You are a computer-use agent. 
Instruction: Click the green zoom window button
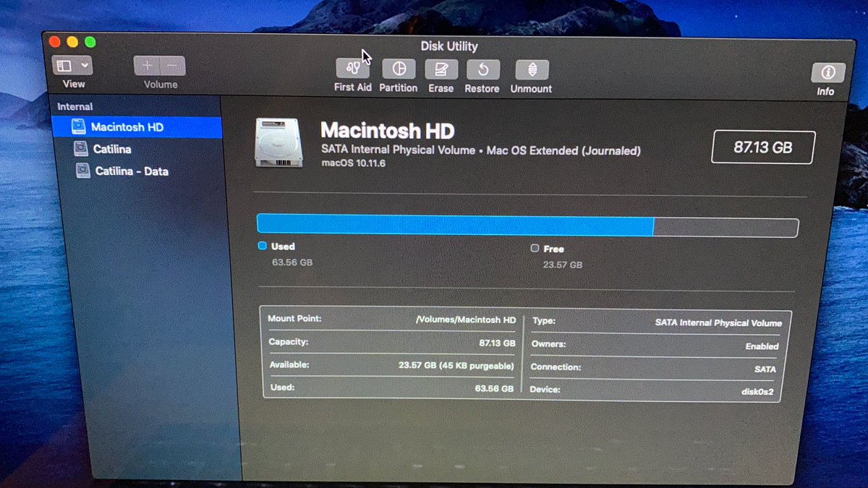click(90, 42)
